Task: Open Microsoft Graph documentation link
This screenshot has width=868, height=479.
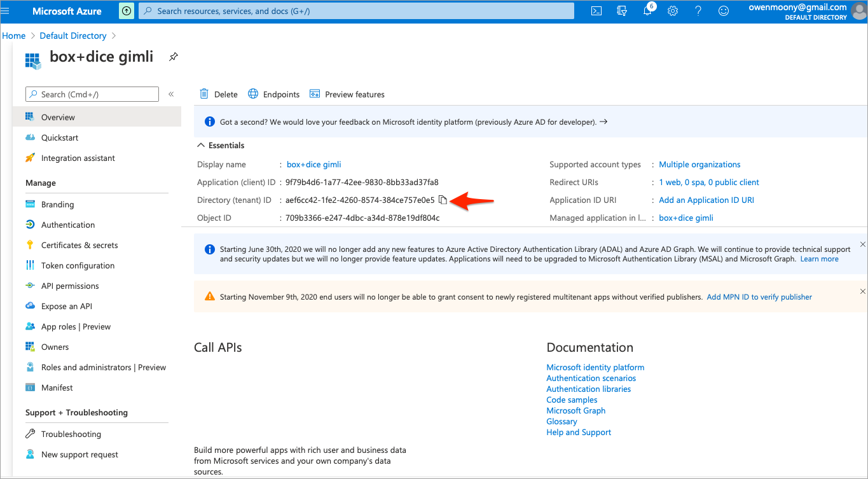Action: click(x=576, y=410)
